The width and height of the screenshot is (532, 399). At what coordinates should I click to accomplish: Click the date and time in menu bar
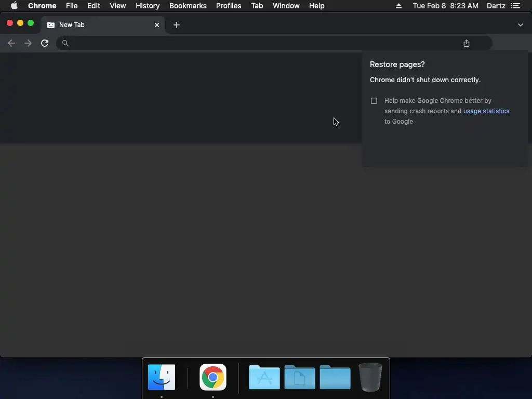tap(445, 6)
